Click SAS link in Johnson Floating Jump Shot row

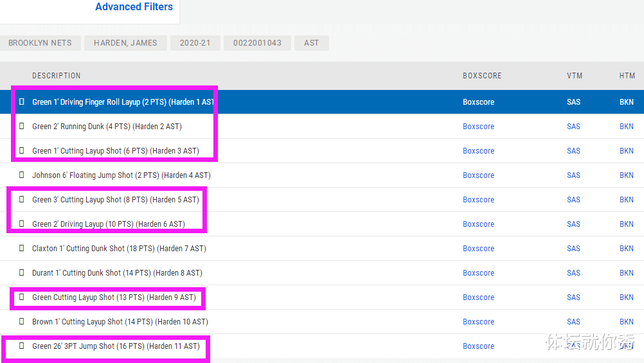pyautogui.click(x=573, y=175)
